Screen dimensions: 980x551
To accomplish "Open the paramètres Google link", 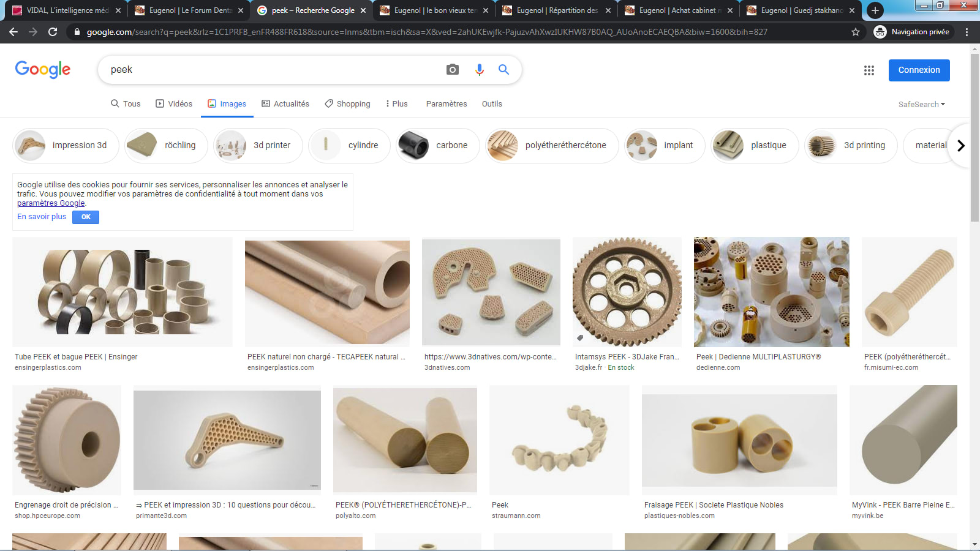I will [x=51, y=203].
